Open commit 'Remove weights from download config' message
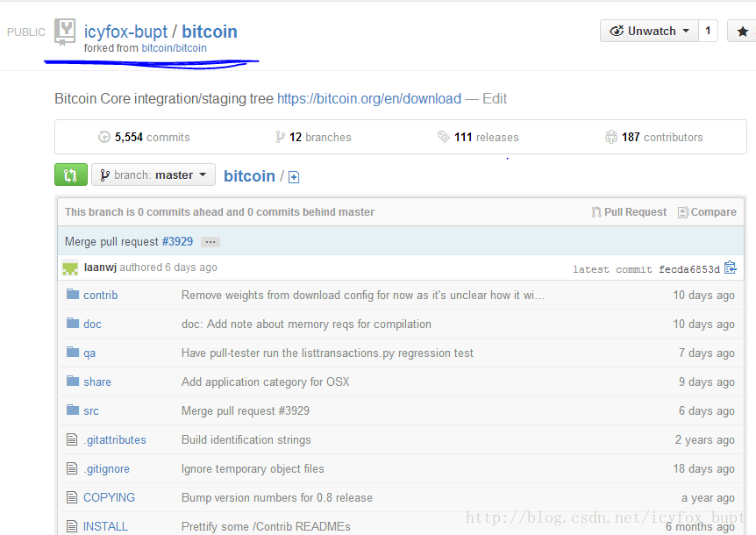 click(362, 295)
